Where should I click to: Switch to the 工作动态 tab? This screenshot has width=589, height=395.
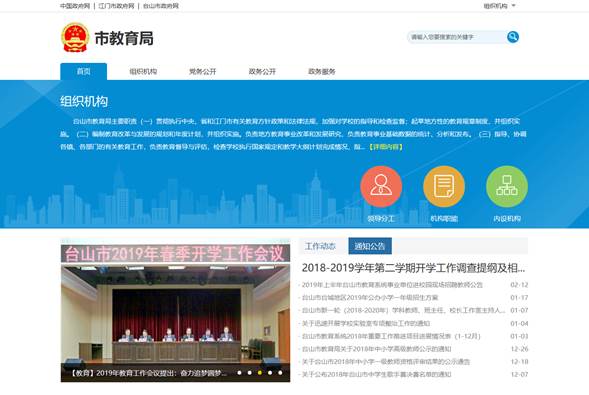point(320,246)
